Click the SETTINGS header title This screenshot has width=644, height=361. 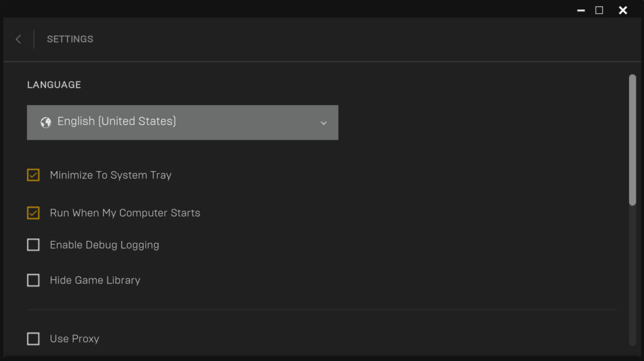coord(70,39)
